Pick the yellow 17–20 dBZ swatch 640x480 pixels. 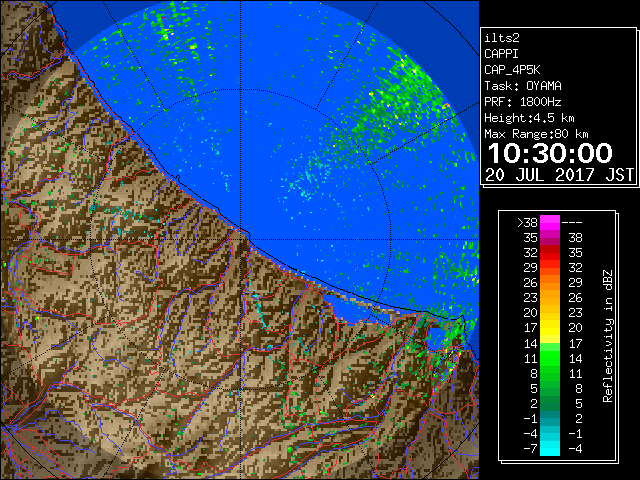550,328
